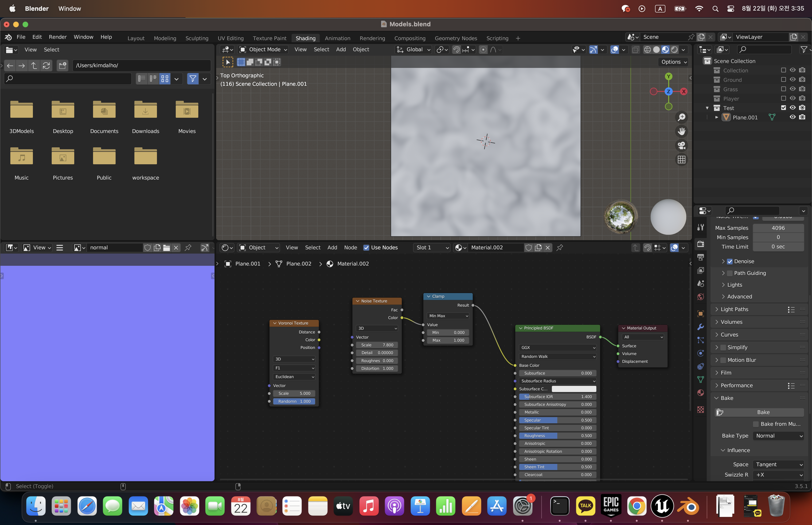Hide Plane.001 in the outliner
812x525 pixels.
point(792,117)
